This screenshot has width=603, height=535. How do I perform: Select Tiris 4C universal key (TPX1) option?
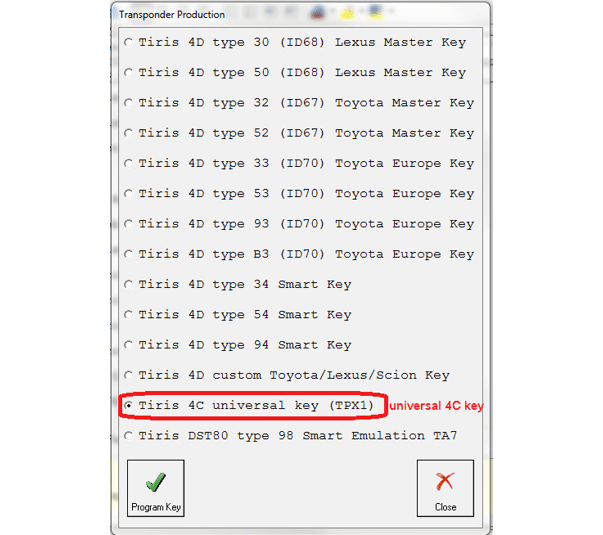[x=128, y=406]
